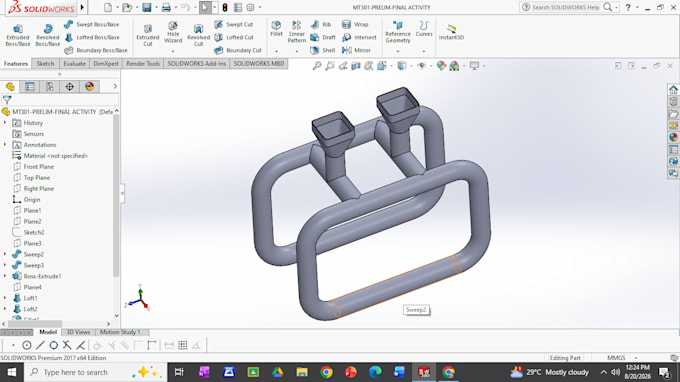Switch to the Evaluate tab
The image size is (680, 382).
[x=74, y=64]
